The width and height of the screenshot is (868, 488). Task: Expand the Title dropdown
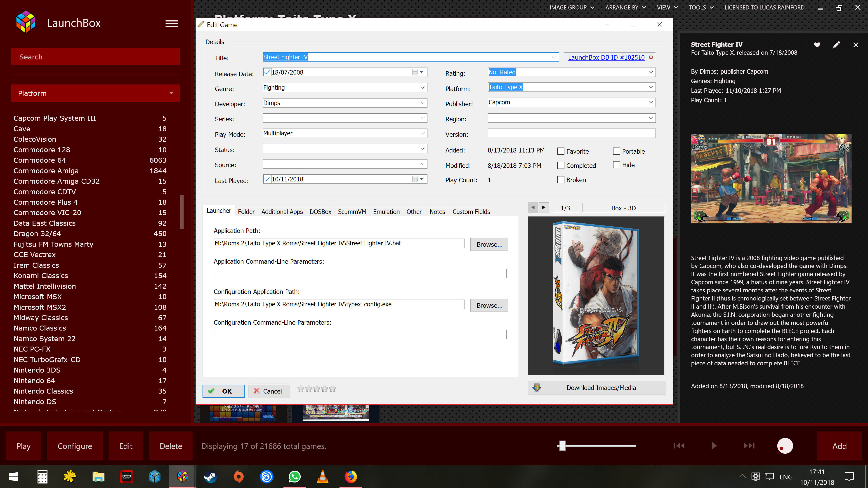pyautogui.click(x=554, y=57)
